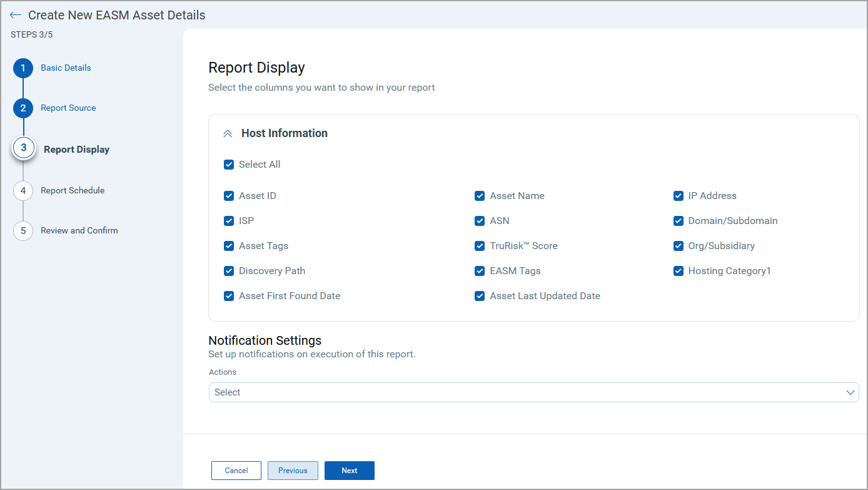
Task: Uncheck the Hosting Category1 checkbox
Action: (x=679, y=271)
